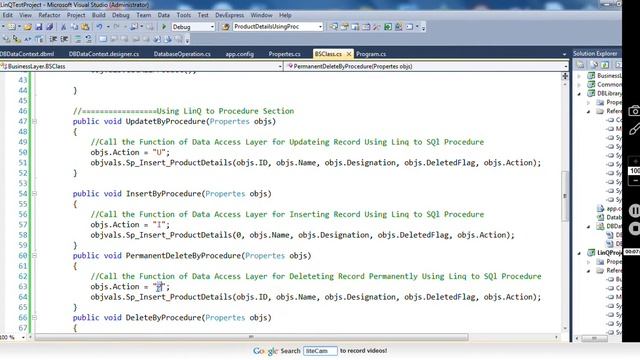Undo the last edit with the Undo arrow
The width and height of the screenshot is (640, 360).
click(99, 27)
